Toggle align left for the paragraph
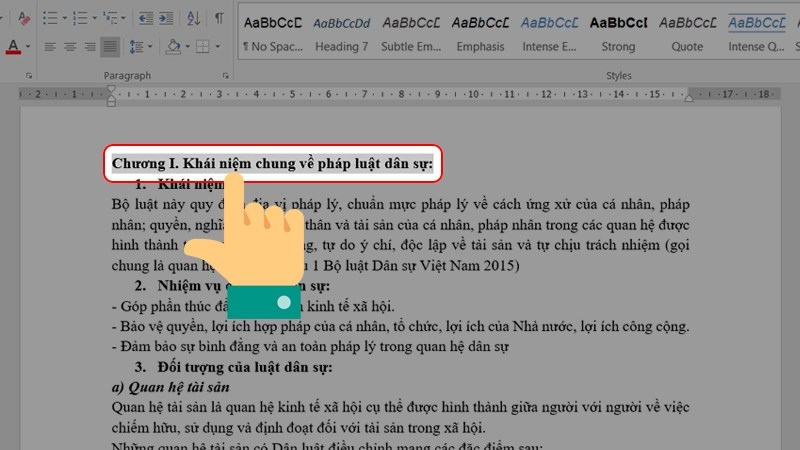This screenshot has height=450, width=800. coord(49,47)
